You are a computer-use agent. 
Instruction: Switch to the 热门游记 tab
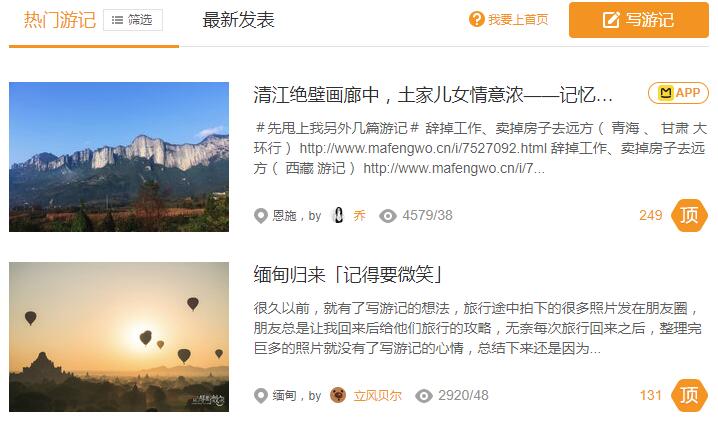(x=60, y=20)
